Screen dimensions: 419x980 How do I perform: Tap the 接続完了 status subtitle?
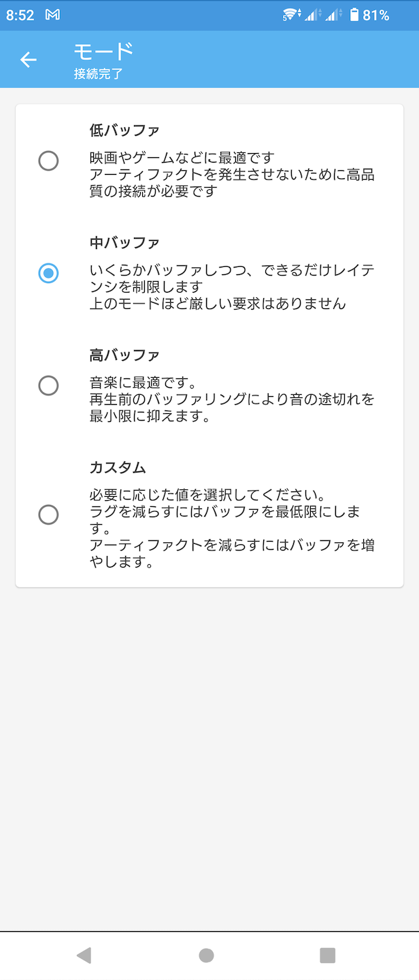click(x=99, y=73)
